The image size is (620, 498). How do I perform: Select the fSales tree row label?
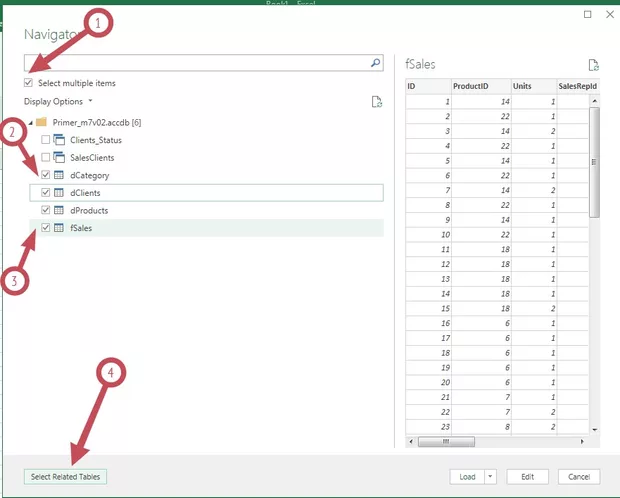click(x=81, y=228)
